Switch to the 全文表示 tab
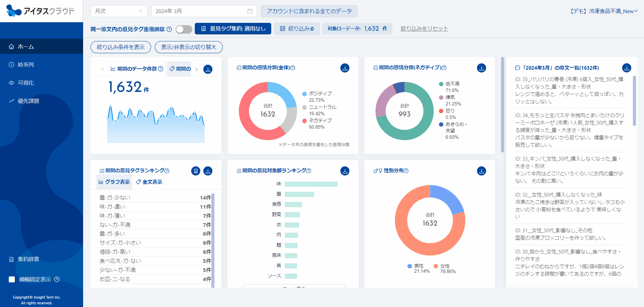 pos(149,182)
